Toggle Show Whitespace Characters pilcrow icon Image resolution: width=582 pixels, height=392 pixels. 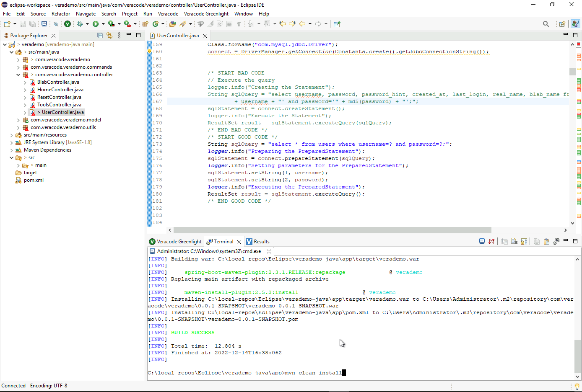click(x=239, y=24)
